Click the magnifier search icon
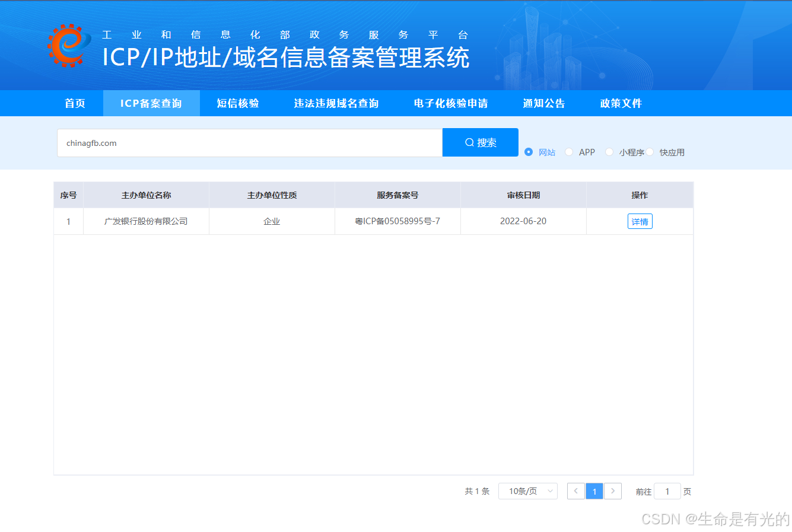The height and width of the screenshot is (532, 792). point(468,142)
